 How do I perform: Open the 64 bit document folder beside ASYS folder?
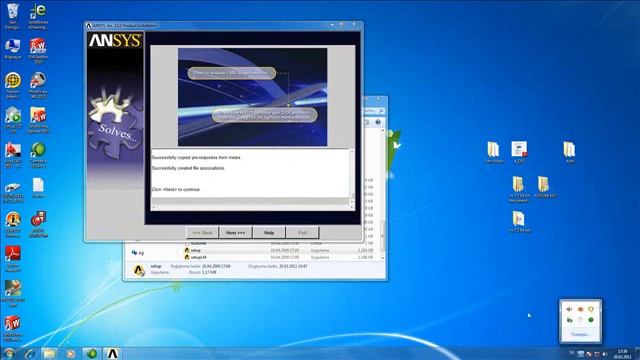pos(519,189)
